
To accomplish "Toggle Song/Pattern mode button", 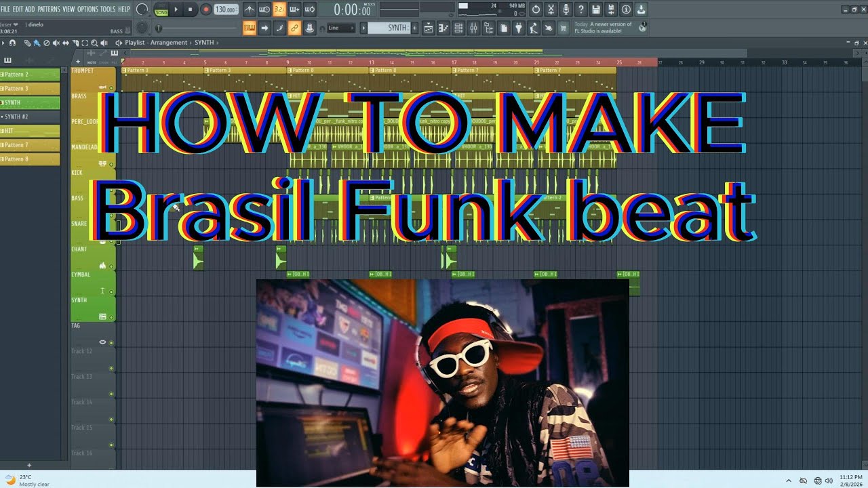I will [x=161, y=9].
